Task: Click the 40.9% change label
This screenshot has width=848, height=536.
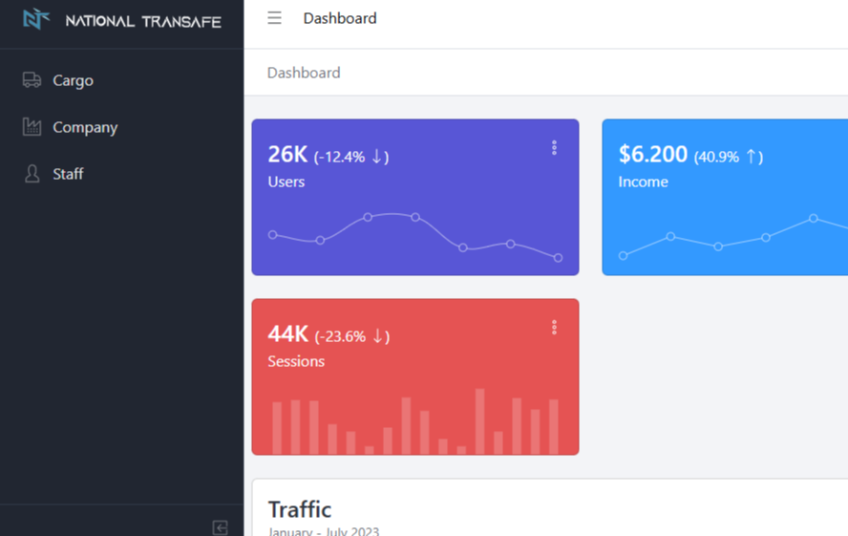Action: [728, 157]
